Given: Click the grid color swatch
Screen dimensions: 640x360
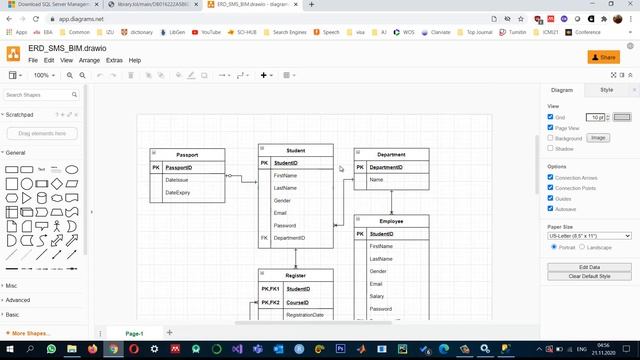Looking at the screenshot, I should [622, 118].
